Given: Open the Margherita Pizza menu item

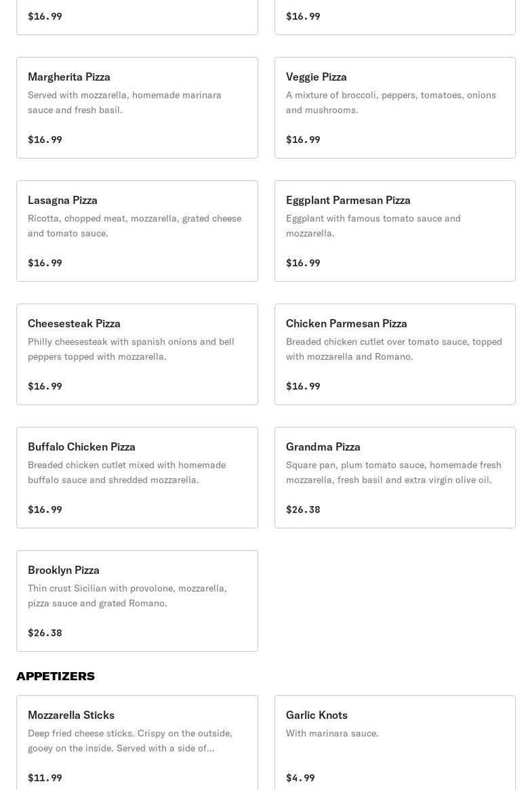Looking at the screenshot, I should click(x=137, y=108).
